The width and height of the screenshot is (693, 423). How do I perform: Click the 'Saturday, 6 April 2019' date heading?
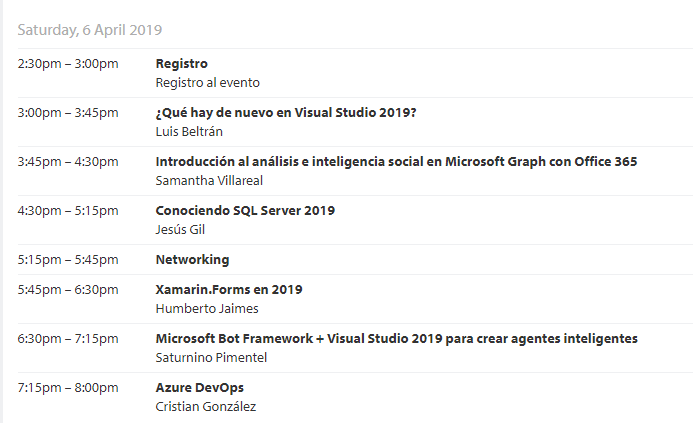(90, 30)
